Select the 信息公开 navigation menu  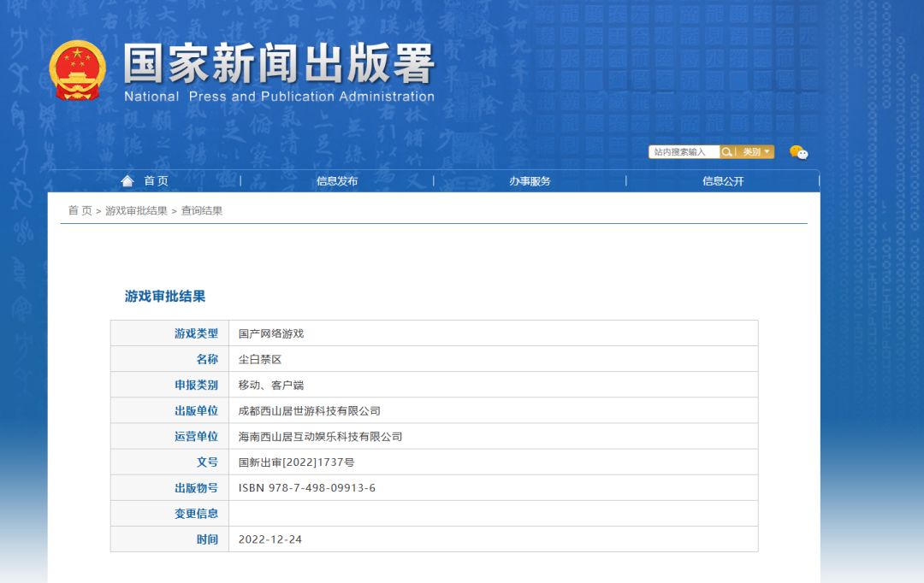pyautogui.click(x=723, y=181)
